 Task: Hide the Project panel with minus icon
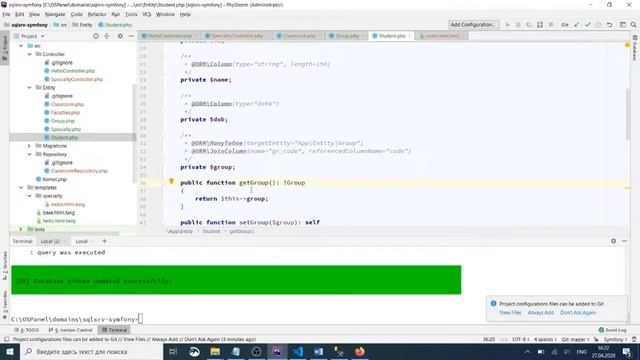tap(131, 36)
